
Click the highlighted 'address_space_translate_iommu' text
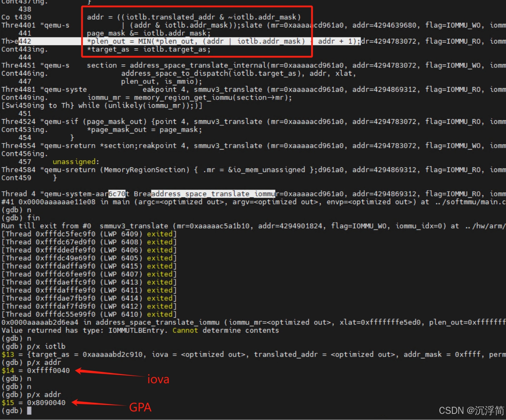coord(213,193)
